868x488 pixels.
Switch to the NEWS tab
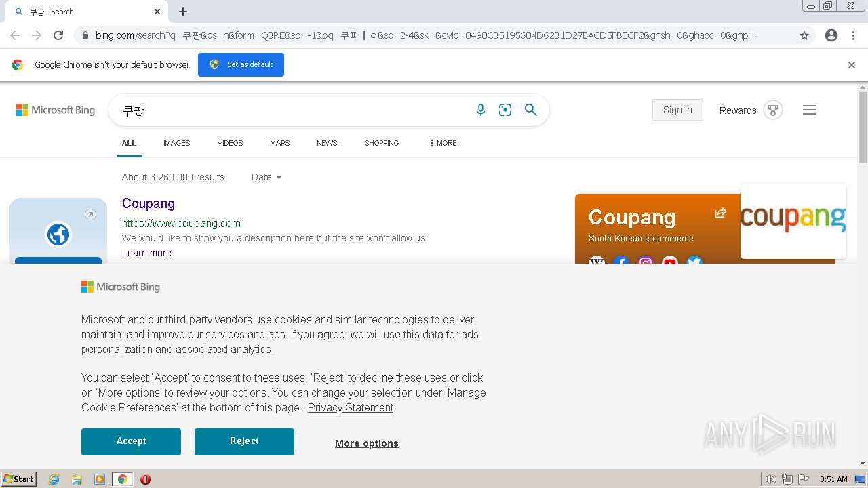pyautogui.click(x=327, y=143)
